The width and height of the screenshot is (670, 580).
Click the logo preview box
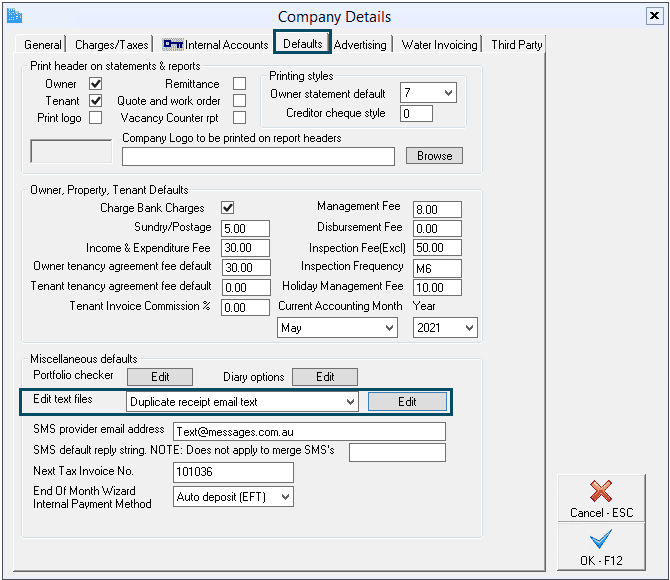(x=71, y=151)
